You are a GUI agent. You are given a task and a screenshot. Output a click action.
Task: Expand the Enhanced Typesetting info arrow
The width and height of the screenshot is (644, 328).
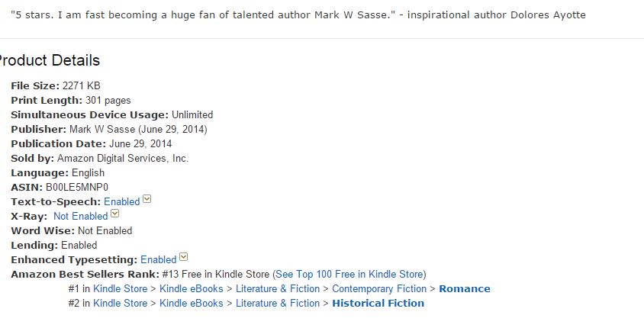(184, 259)
